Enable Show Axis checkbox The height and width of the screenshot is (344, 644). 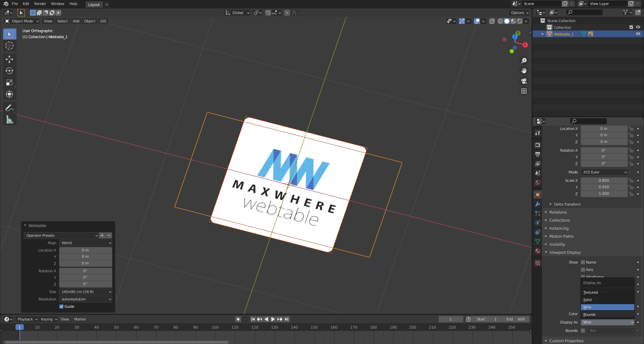coord(583,270)
